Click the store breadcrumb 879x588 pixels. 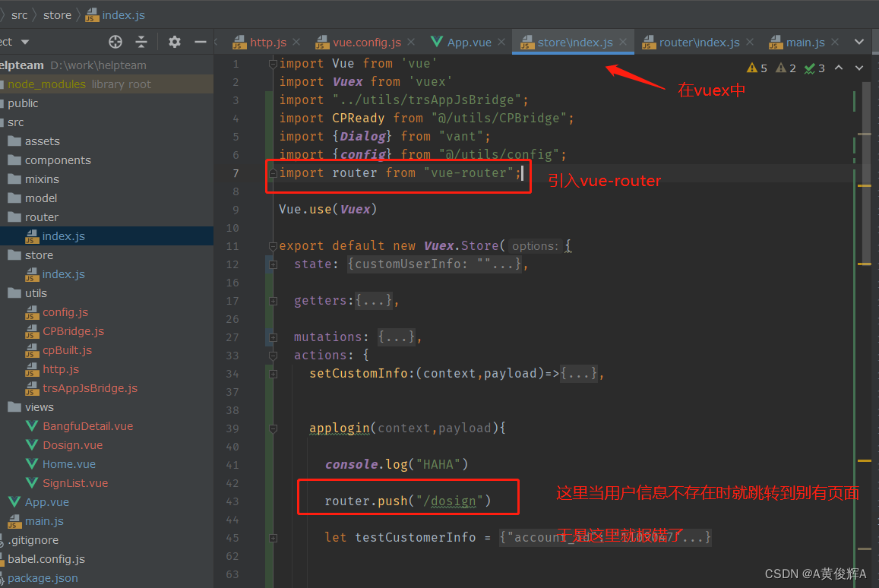pos(57,14)
